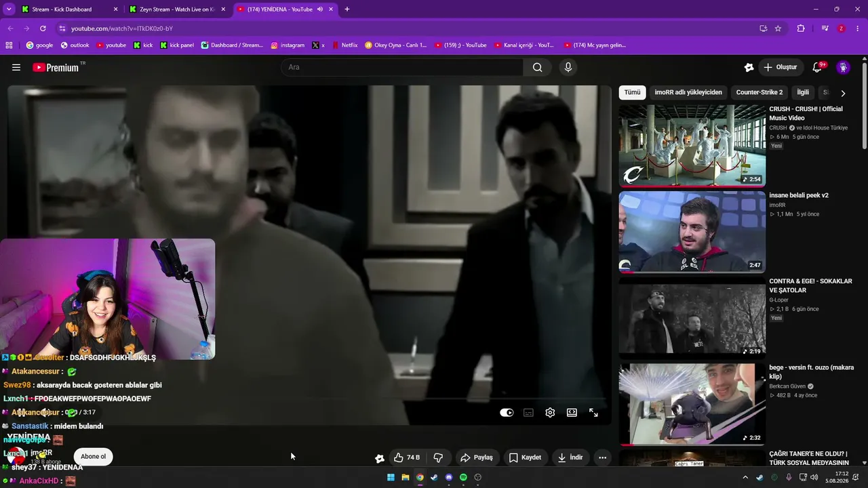
Task: Reload the page in Chrome
Action: click(43, 28)
